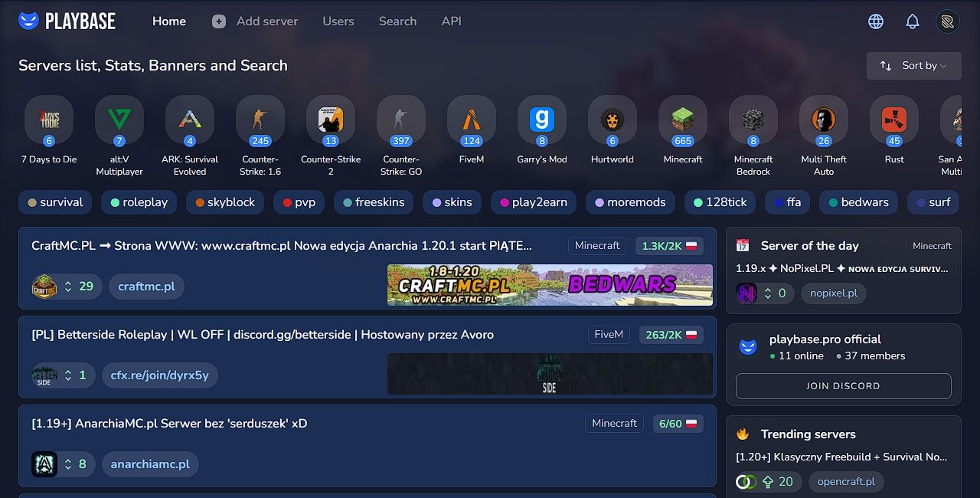Click the Counter-Strike 2 game icon
The height and width of the screenshot is (498, 980).
coord(330,120)
